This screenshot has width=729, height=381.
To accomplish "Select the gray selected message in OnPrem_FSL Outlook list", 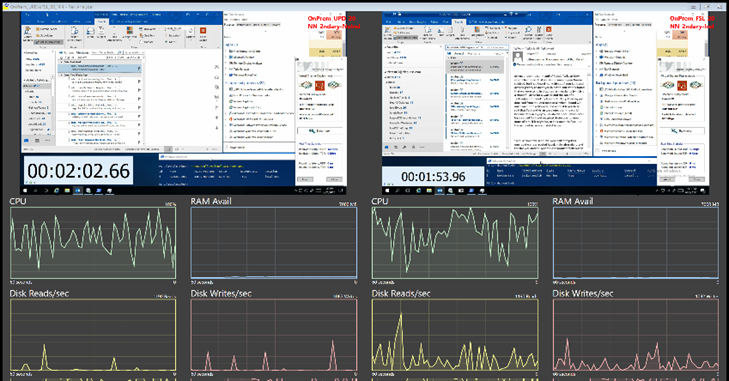I will click(x=475, y=67).
